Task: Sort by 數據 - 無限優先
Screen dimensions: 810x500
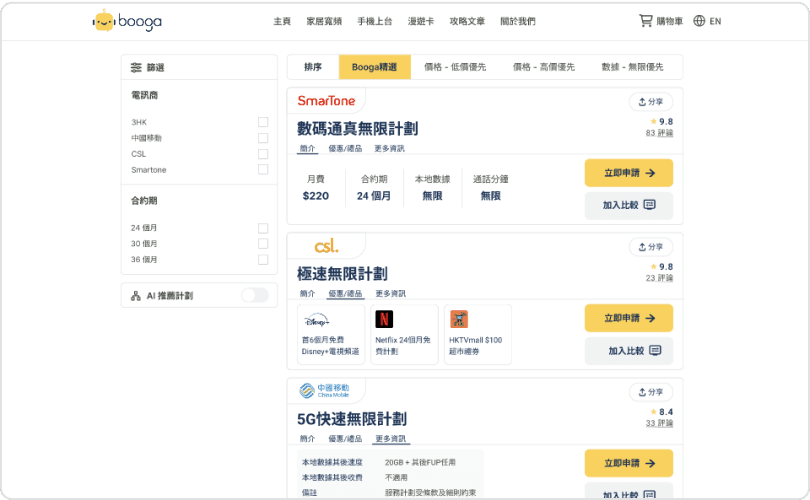Action: pos(632,67)
